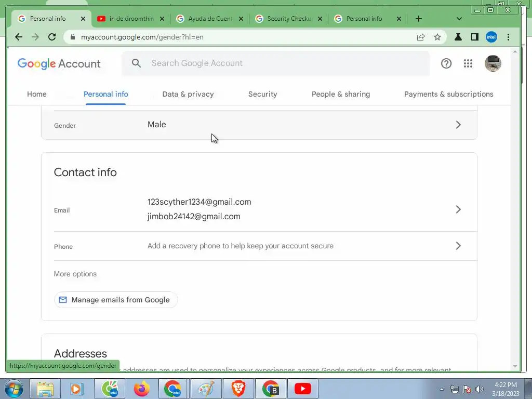The width and height of the screenshot is (532, 399).
Task: Click the Male gender value
Action: click(157, 125)
